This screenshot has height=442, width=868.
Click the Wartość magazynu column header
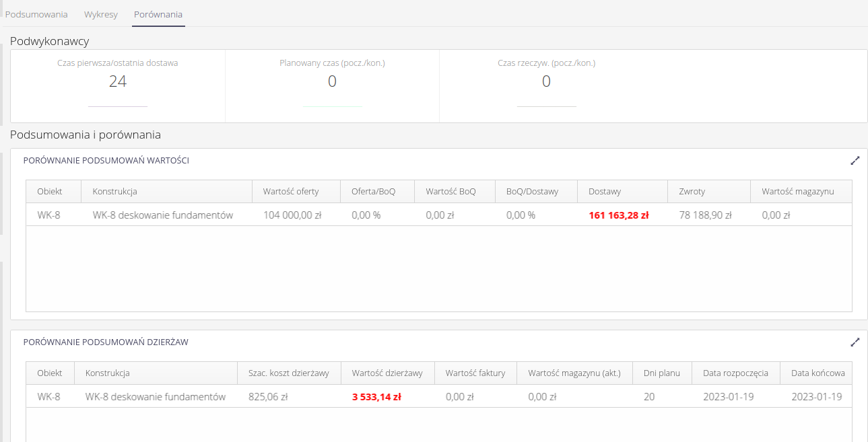pos(797,192)
